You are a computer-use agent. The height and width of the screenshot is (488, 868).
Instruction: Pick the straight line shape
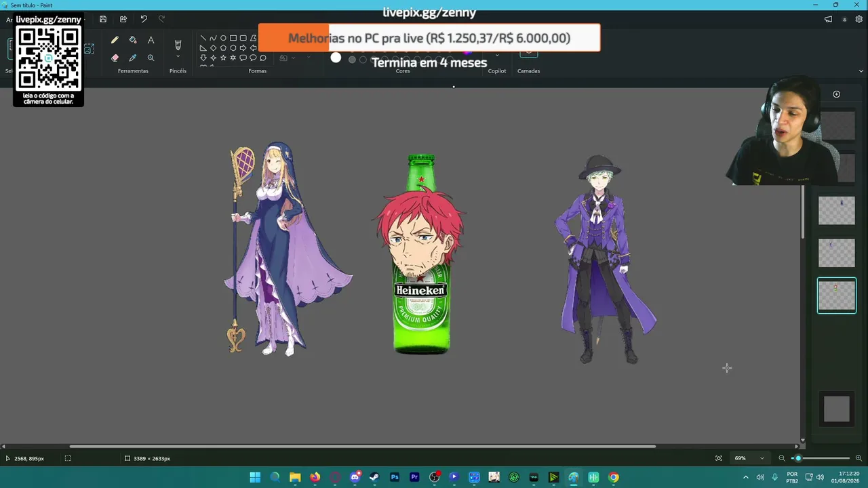(203, 38)
